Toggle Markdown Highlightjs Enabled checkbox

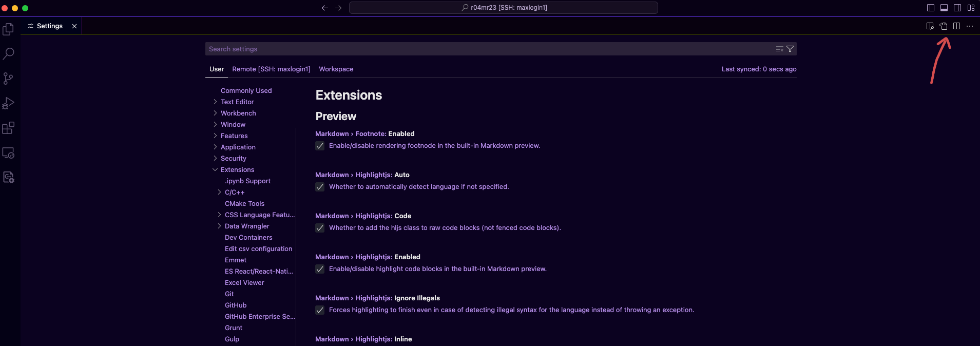coord(320,269)
